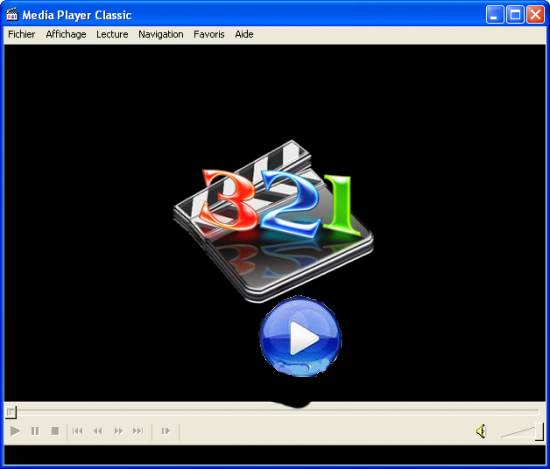Click the seek bar thumb at start
The image size is (550, 469).
pyautogui.click(x=11, y=412)
